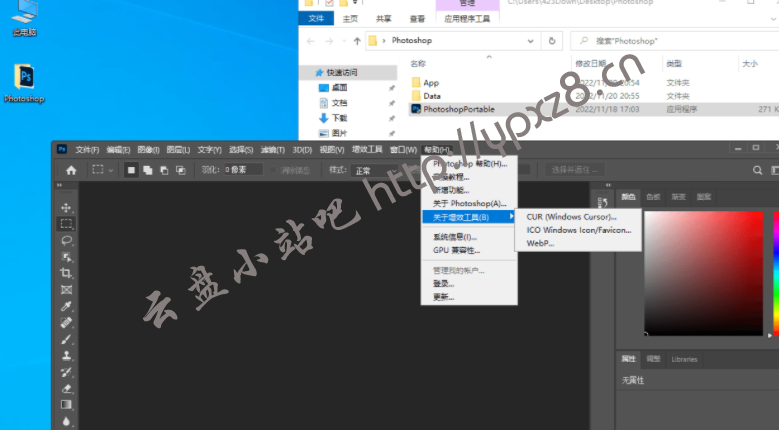Select the Clone Stamp tool

[x=66, y=356]
